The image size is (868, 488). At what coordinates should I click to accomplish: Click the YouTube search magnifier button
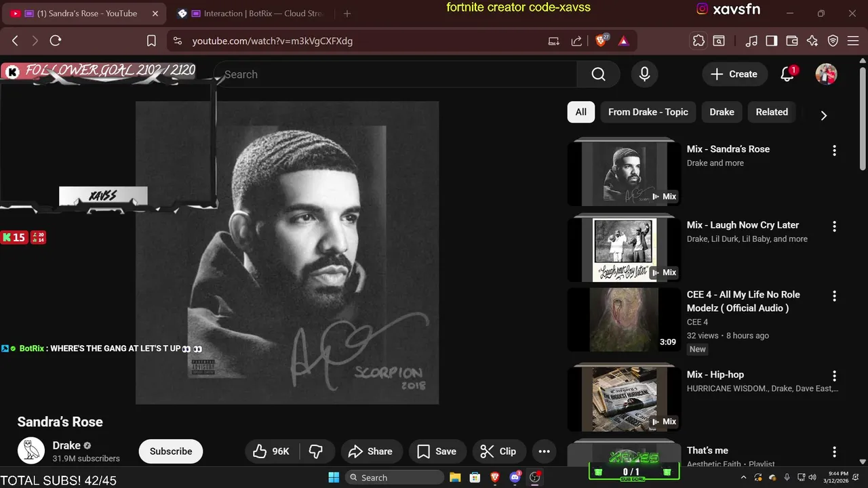(x=598, y=75)
